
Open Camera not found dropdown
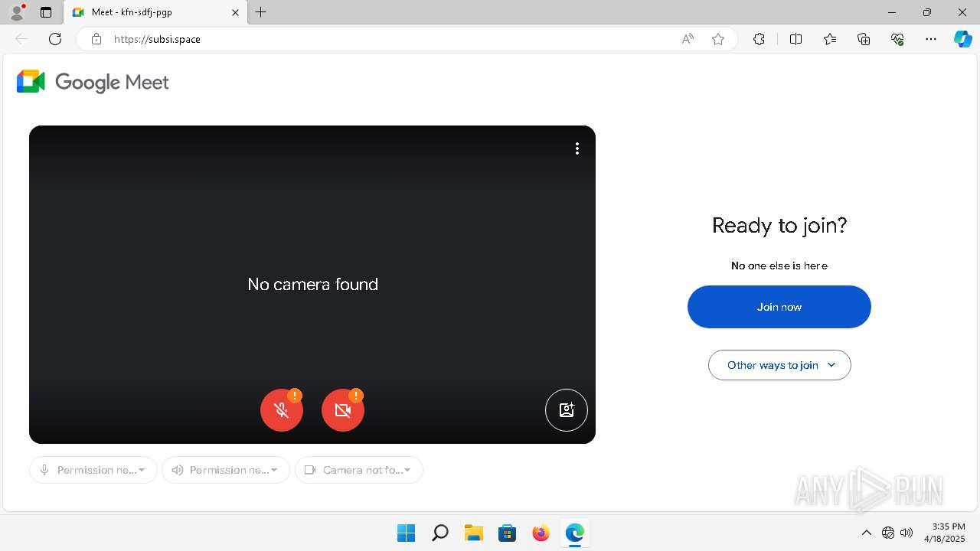(359, 470)
